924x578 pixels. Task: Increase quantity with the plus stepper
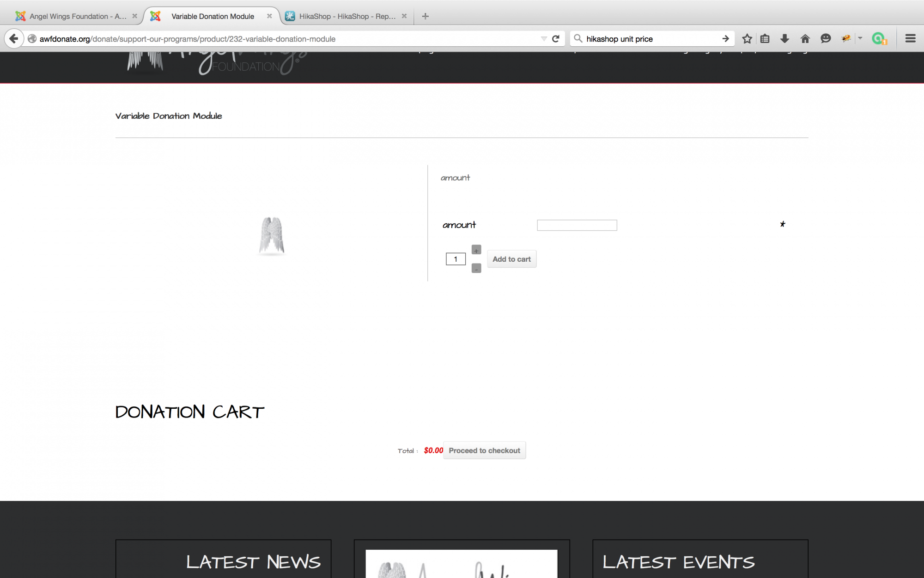click(476, 250)
